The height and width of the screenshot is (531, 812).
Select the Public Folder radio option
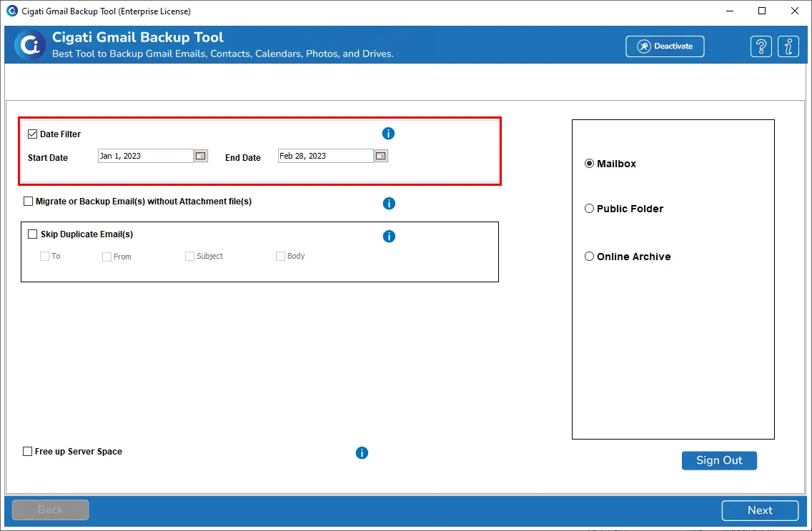tap(589, 209)
